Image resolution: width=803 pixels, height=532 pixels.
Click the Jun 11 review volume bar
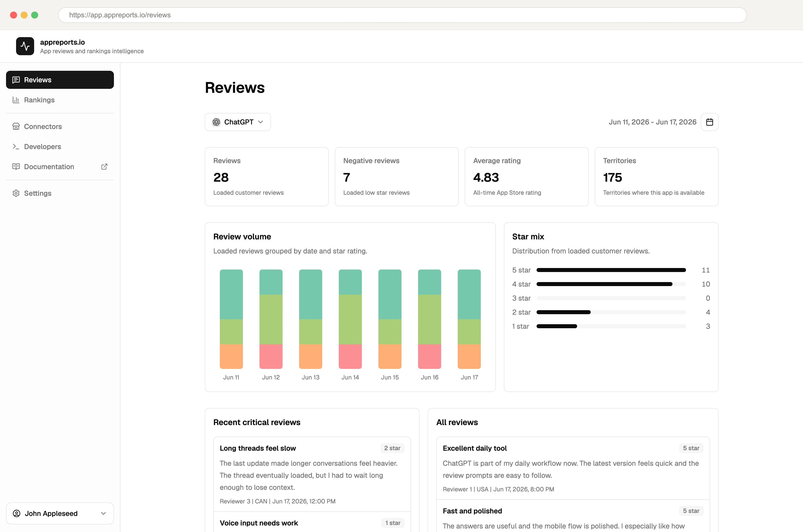231,319
